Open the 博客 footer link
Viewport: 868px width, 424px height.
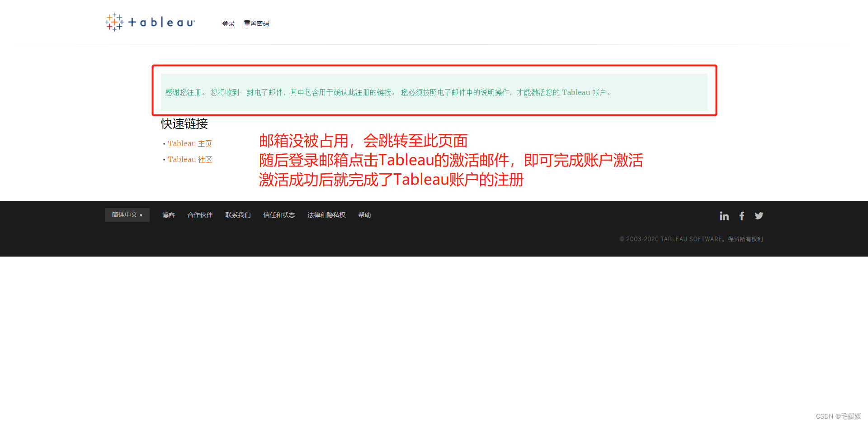click(168, 215)
